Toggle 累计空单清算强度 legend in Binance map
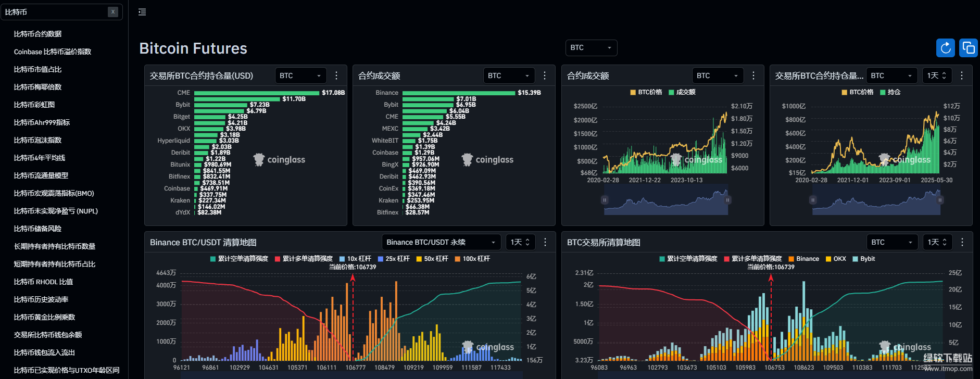This screenshot has width=980, height=379. click(x=239, y=259)
